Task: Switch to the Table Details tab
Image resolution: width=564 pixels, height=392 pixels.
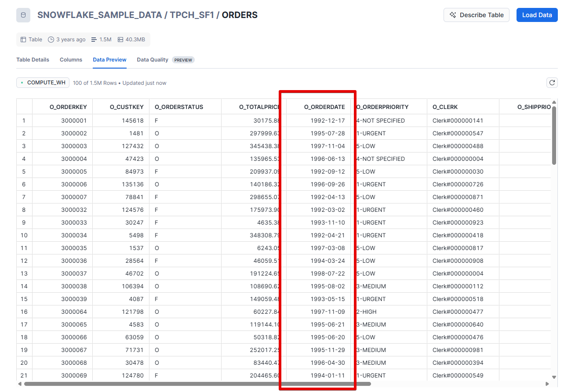Action: pos(33,60)
